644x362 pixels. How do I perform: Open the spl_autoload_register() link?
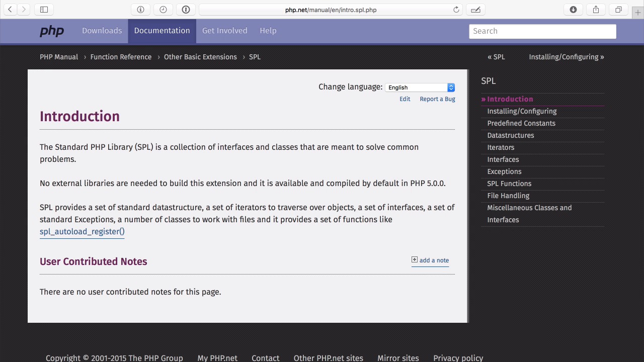[x=82, y=232]
